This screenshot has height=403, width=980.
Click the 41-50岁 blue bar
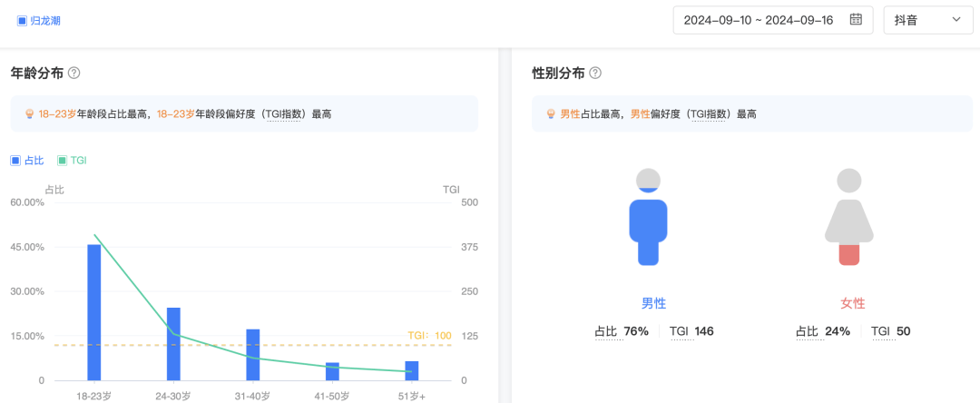point(332,371)
